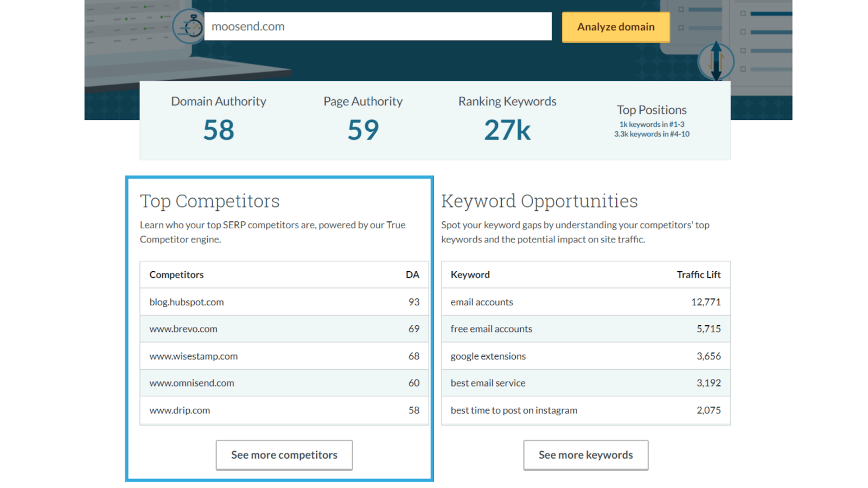Click the Competitors column header
Viewport: 868px width, 488px height.
[x=176, y=275]
